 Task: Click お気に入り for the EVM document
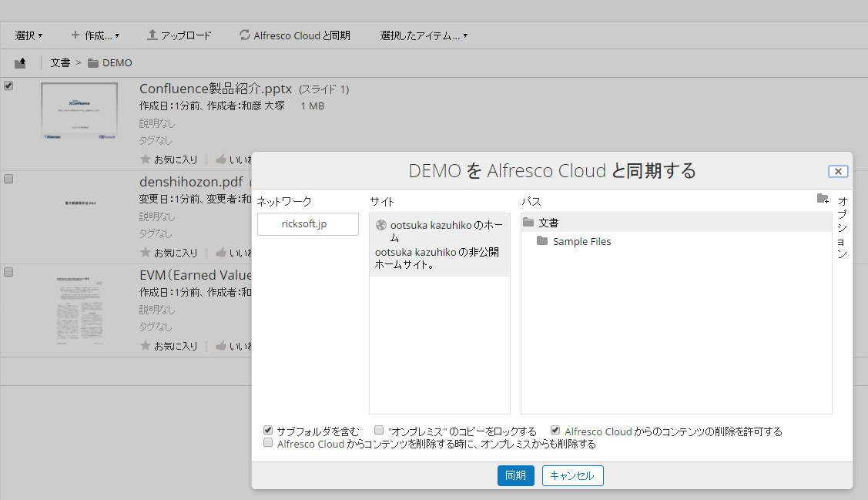[x=176, y=346]
